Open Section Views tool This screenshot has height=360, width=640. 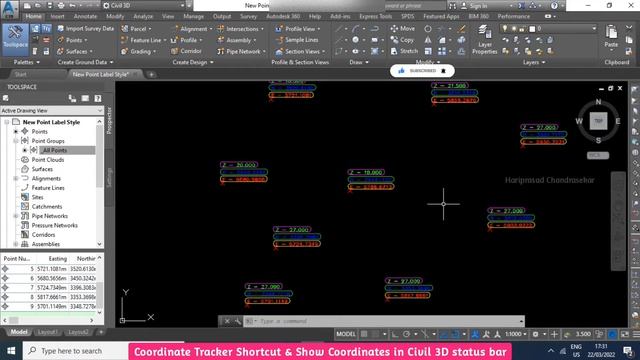click(300, 51)
